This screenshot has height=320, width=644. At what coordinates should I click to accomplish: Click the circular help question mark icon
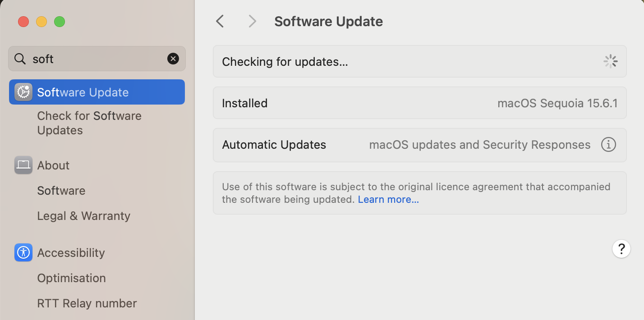coord(621,248)
